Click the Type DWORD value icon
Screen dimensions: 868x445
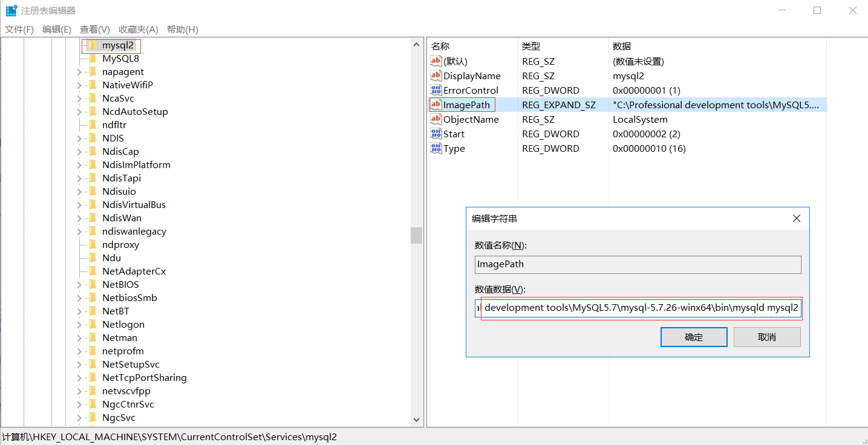(436, 148)
